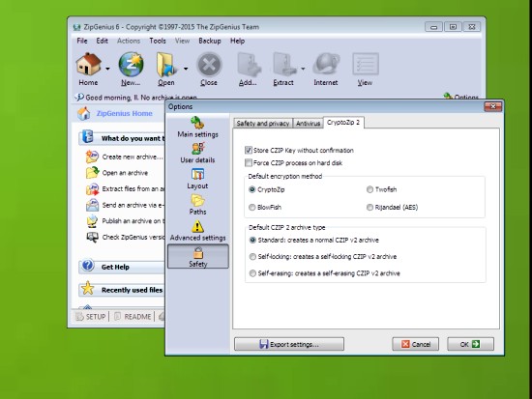Viewport: 532px width, 399px height.
Task: Open the Tools menu
Action: pyautogui.click(x=158, y=41)
